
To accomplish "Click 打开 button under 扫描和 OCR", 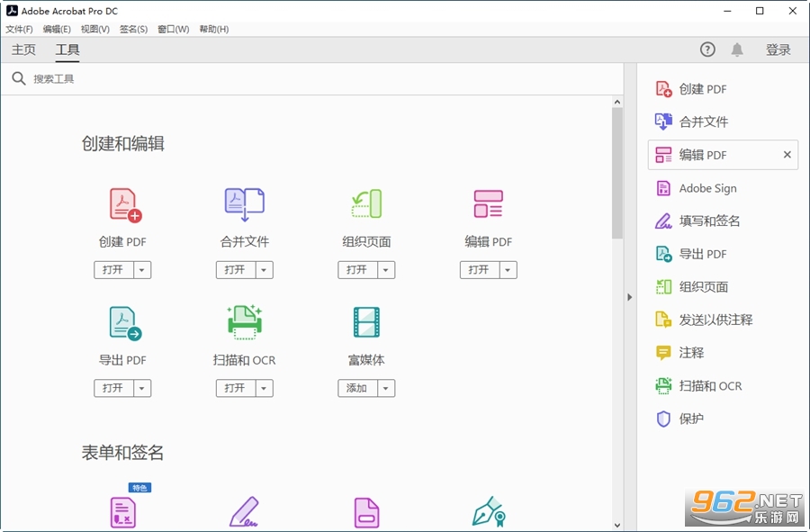I will [x=236, y=388].
